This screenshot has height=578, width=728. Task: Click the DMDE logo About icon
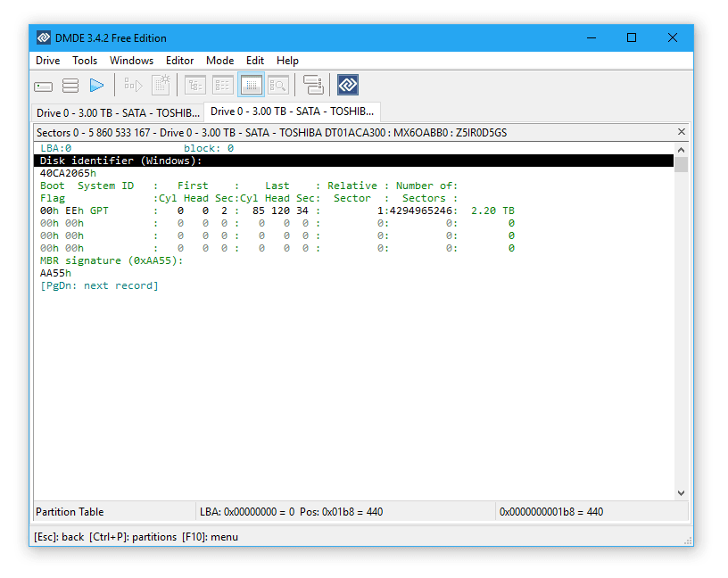(348, 85)
